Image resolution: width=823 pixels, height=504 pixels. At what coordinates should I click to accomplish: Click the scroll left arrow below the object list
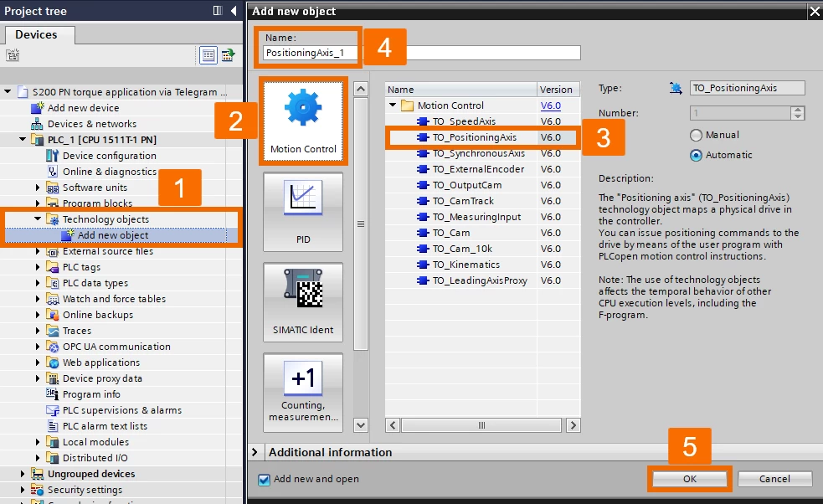click(393, 425)
